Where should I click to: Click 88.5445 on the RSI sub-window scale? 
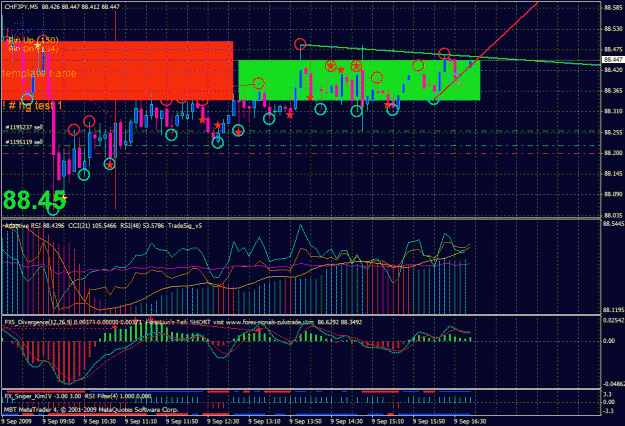point(613,224)
